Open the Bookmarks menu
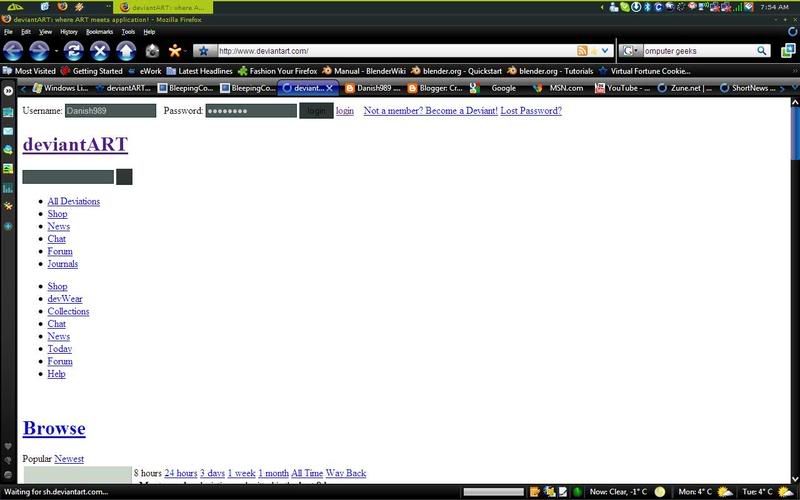The width and height of the screenshot is (800, 500). tap(99, 32)
